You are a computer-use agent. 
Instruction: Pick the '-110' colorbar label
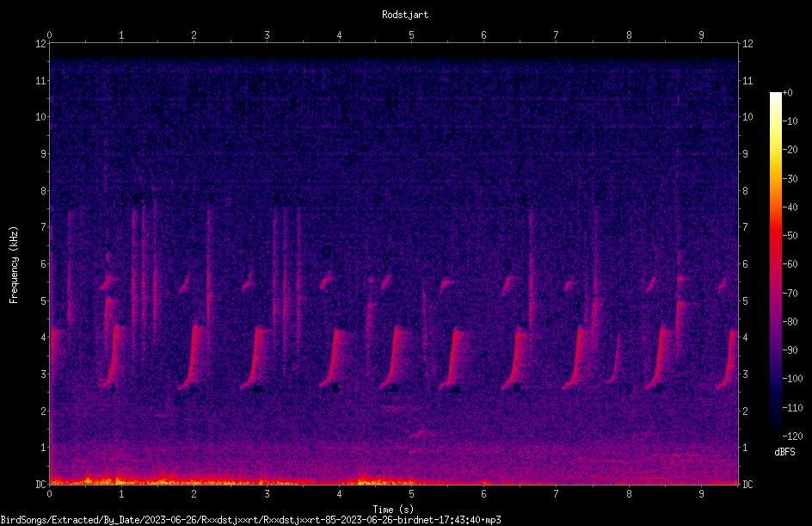(792, 408)
